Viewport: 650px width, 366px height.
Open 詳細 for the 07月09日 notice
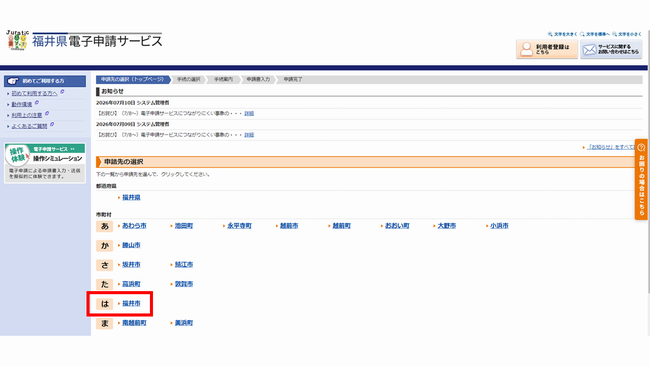coord(249,135)
